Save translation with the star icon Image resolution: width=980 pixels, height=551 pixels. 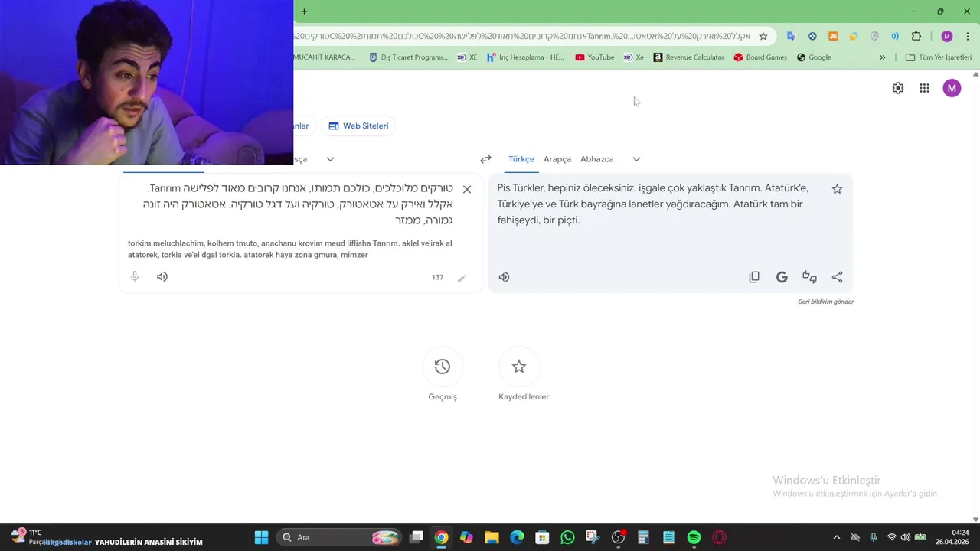tap(837, 189)
